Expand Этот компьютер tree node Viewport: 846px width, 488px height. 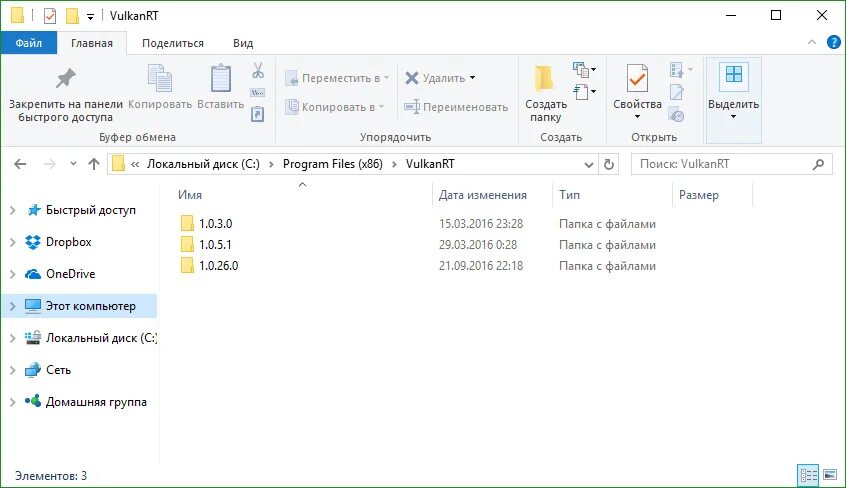pos(13,307)
